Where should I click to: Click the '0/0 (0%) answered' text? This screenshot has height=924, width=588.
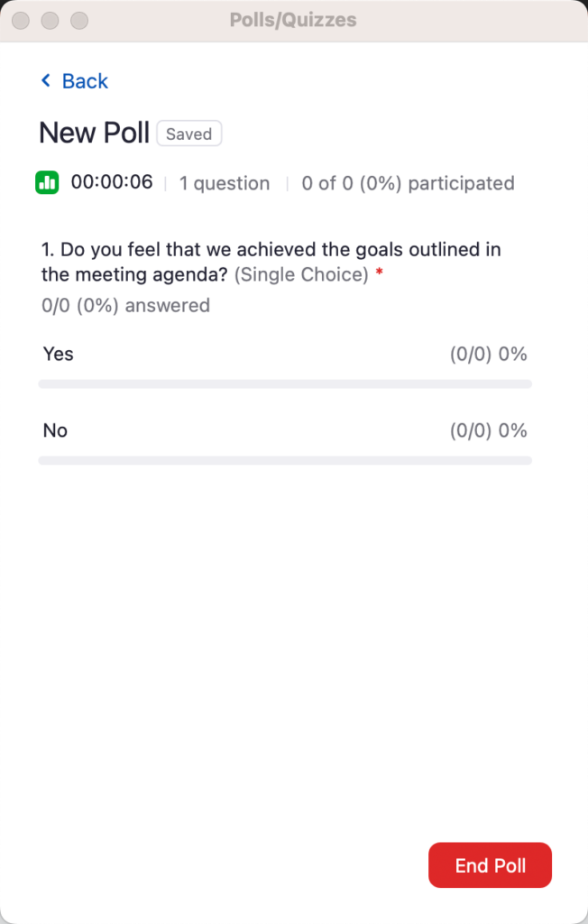(x=124, y=305)
